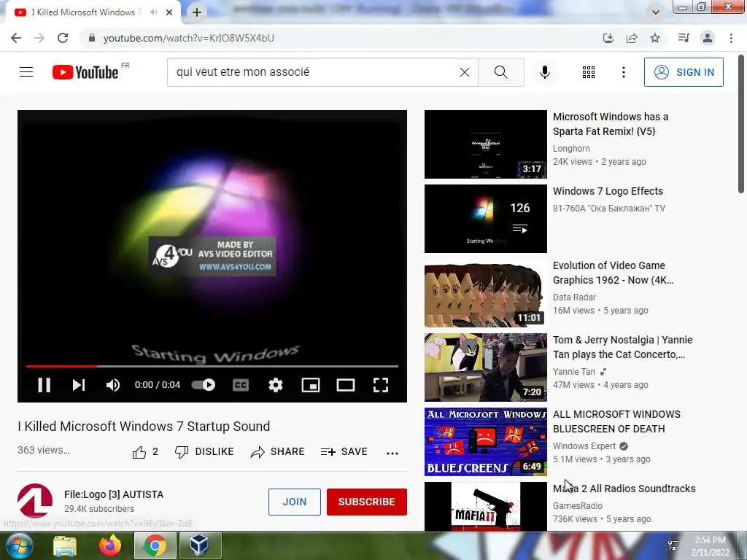
Task: Click the address bar URL
Action: [x=189, y=38]
